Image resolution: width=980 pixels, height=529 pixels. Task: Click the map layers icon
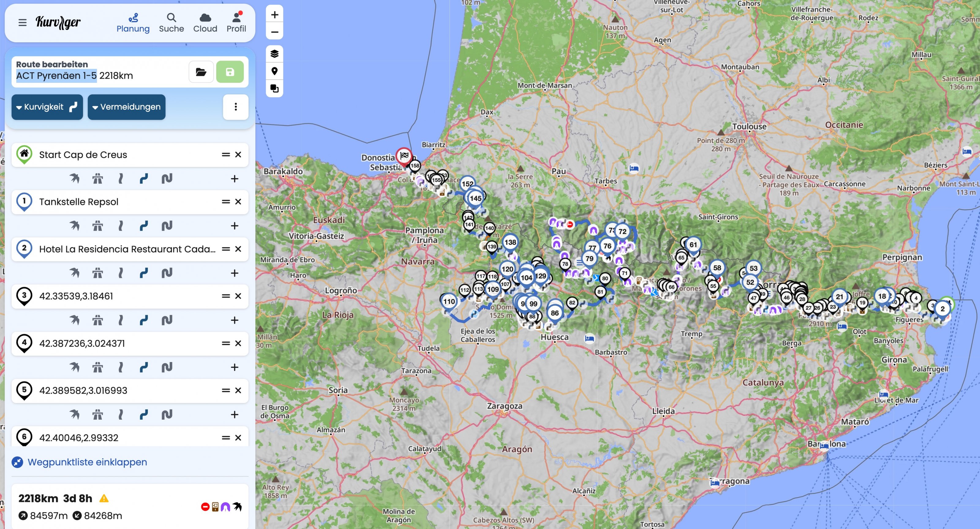point(274,54)
